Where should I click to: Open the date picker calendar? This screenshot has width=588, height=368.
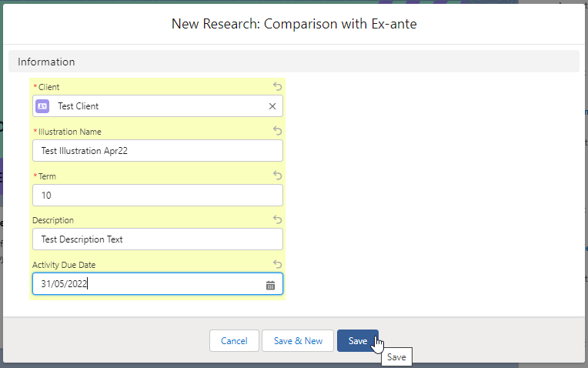[x=270, y=285]
